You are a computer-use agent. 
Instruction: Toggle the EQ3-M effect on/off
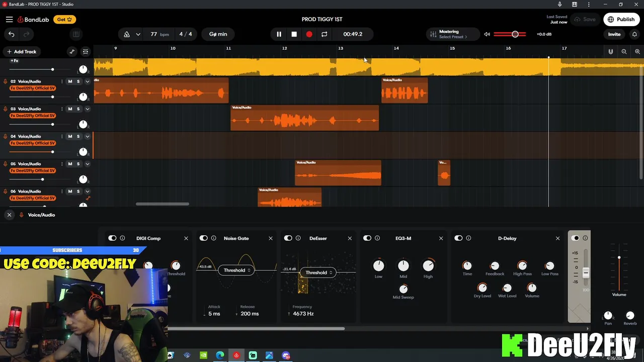click(x=367, y=238)
